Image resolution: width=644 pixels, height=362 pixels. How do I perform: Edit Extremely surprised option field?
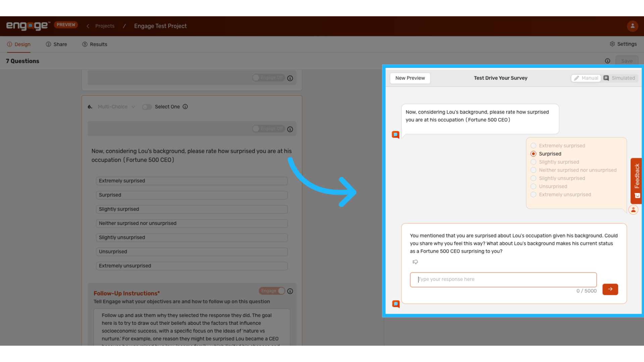(x=192, y=181)
